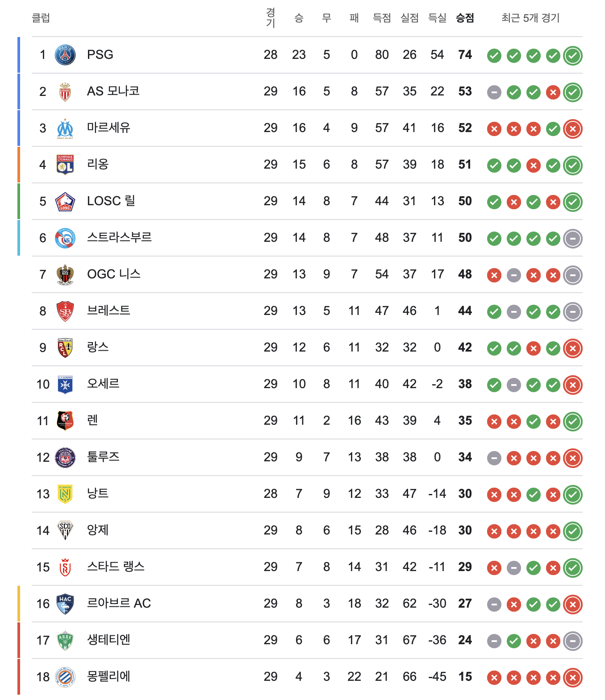
Task: Click the 최근 5개 경기 header
Action: [x=530, y=18]
